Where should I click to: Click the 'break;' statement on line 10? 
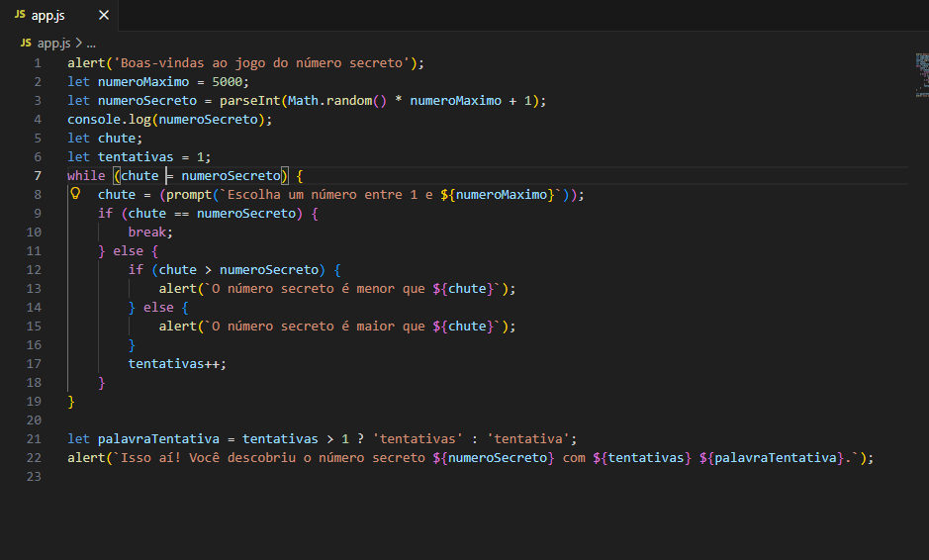(150, 233)
